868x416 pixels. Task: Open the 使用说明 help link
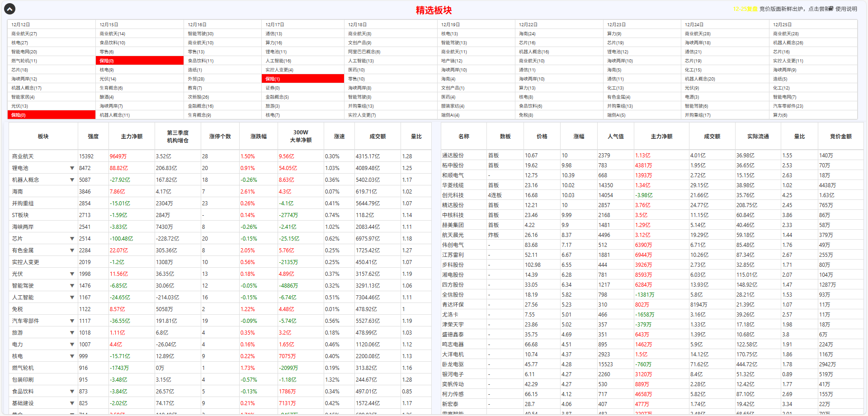click(x=846, y=9)
